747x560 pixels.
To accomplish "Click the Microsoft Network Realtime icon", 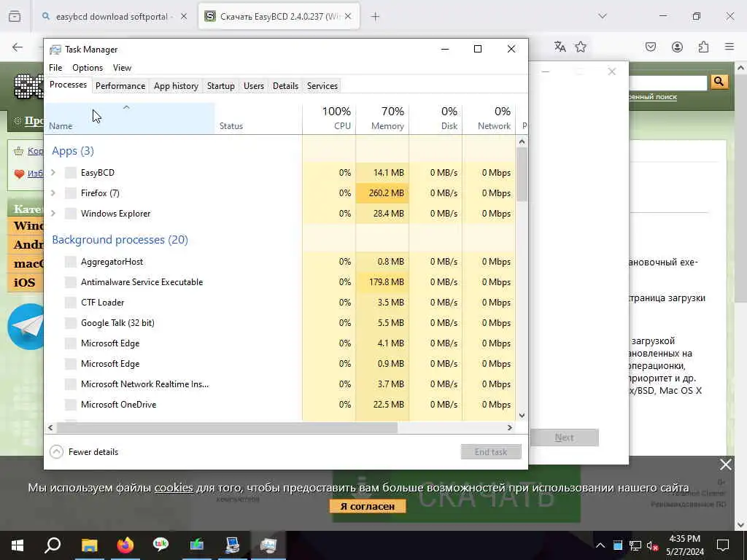I will click(71, 384).
